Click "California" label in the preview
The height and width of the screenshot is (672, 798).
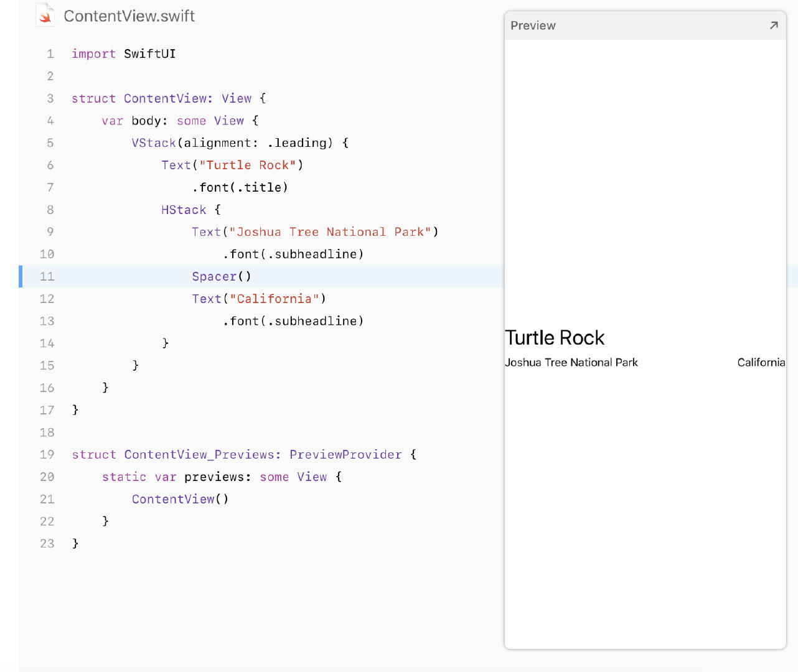pos(761,362)
